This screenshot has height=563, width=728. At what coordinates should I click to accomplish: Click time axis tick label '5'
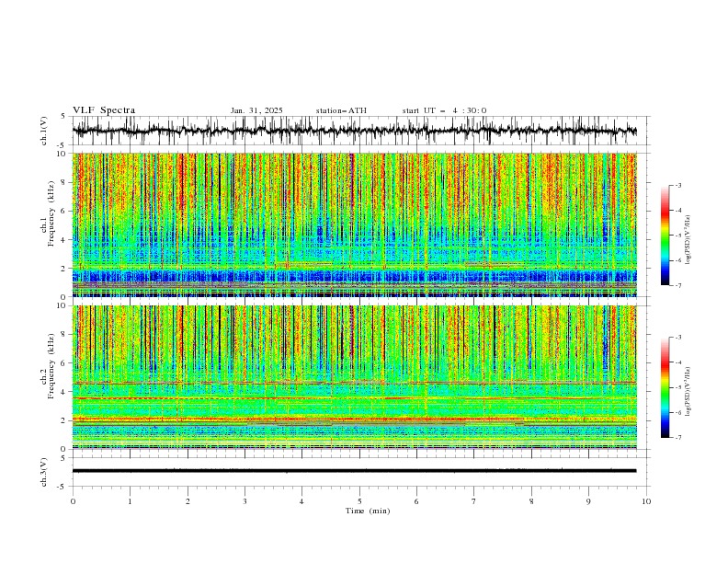[359, 501]
